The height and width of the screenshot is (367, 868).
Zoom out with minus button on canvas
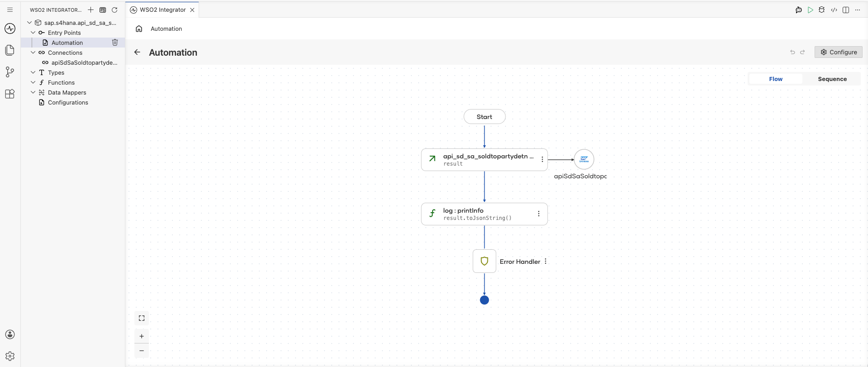pyautogui.click(x=142, y=351)
